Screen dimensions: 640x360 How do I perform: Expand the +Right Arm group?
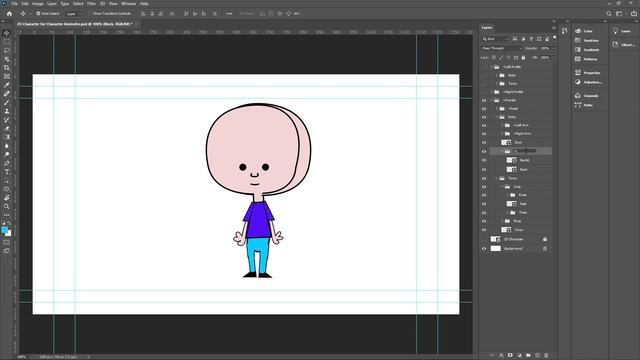[x=502, y=134]
